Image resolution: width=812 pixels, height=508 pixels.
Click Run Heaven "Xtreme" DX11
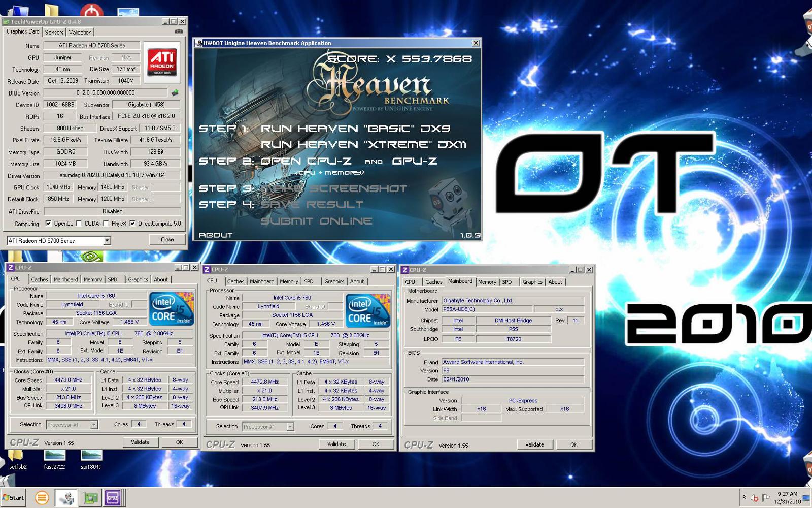(364, 145)
